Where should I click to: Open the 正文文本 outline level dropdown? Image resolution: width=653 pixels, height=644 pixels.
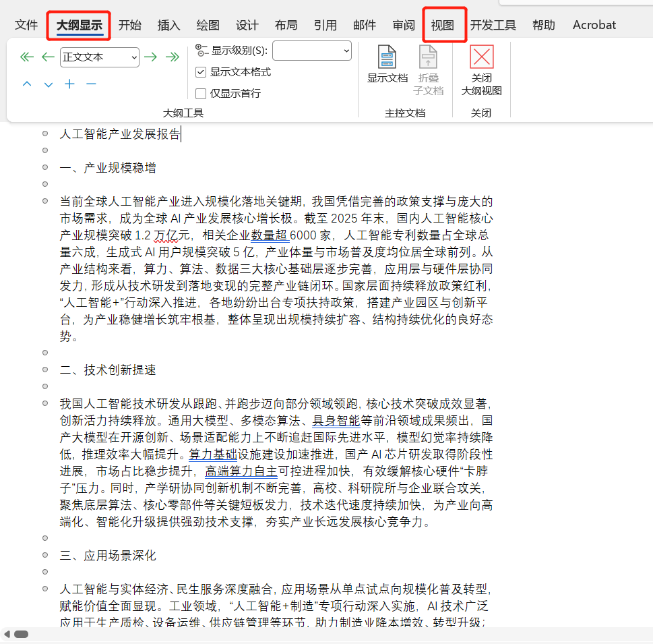[x=100, y=57]
